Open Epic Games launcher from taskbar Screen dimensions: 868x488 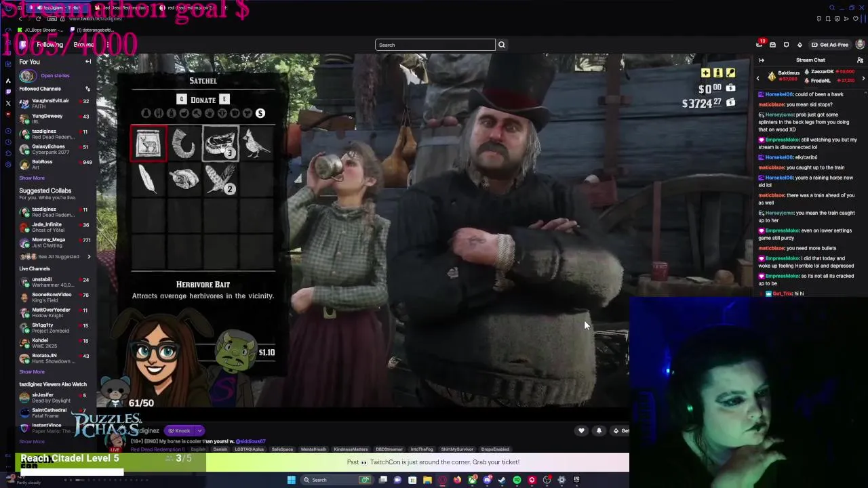(576, 480)
